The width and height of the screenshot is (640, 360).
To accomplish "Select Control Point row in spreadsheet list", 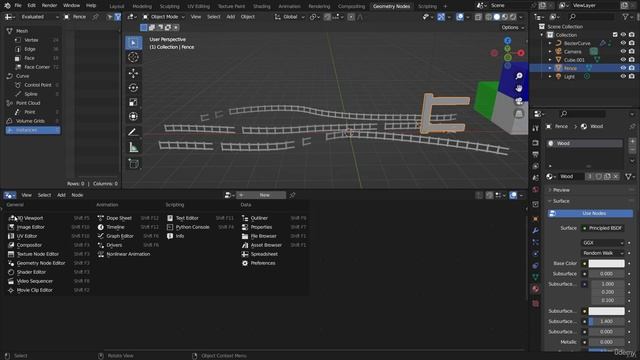I will (x=37, y=85).
